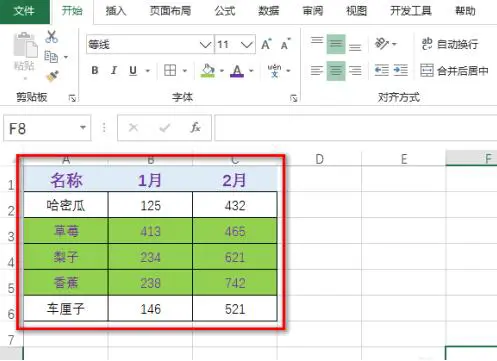Toggle Italic formatting

coord(114,71)
